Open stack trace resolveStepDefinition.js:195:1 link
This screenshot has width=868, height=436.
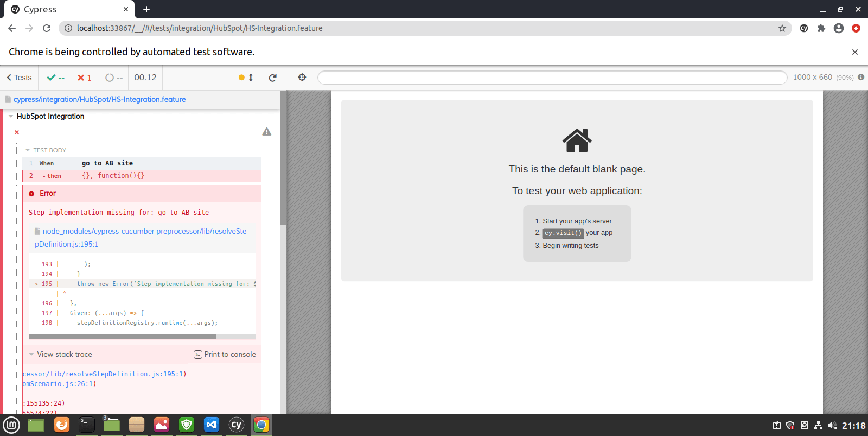(103, 374)
